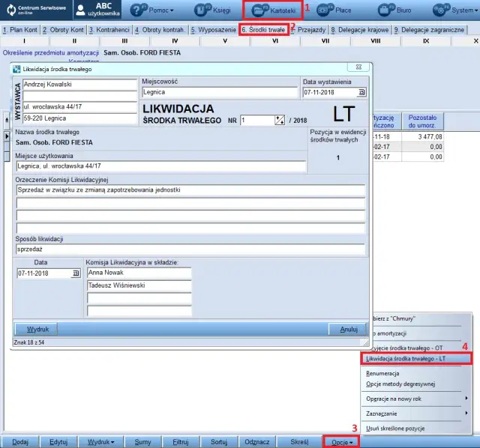Image resolution: width=480 pixels, height=448 pixels.
Task: Select Likwidacja środka trwałego - LT option
Action: [x=416, y=359]
